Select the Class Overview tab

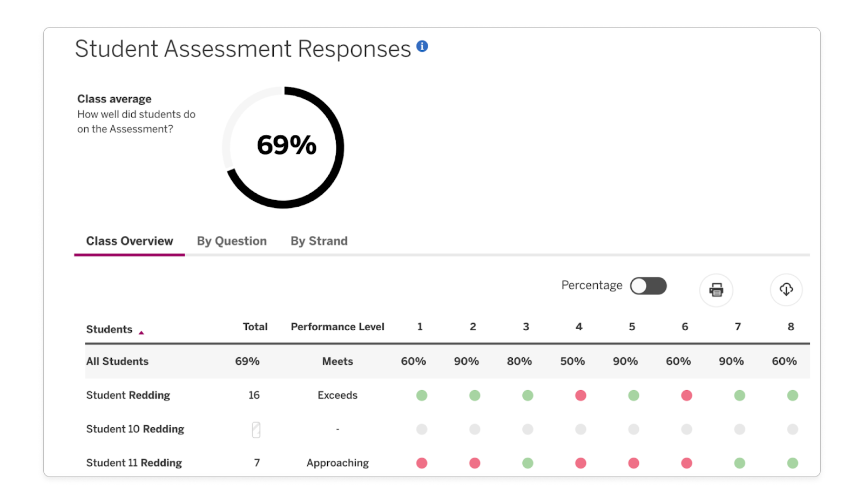pyautogui.click(x=129, y=241)
